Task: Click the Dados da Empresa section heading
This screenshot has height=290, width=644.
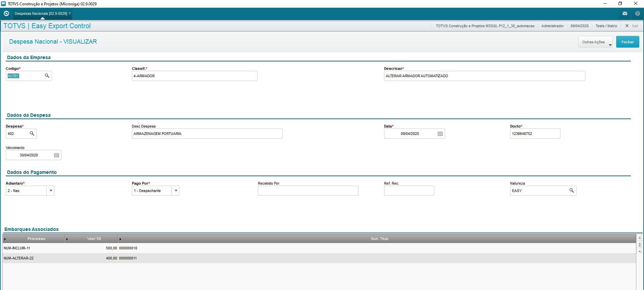Action: pos(29,57)
